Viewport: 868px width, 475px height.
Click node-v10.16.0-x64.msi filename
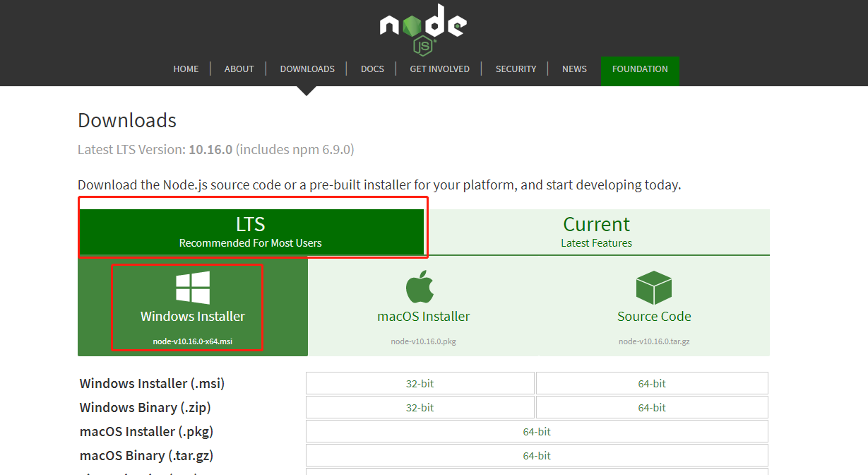tap(193, 341)
